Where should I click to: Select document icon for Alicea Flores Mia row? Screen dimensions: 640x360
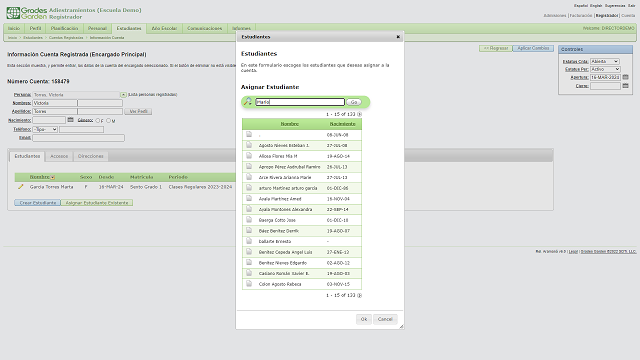click(249, 156)
